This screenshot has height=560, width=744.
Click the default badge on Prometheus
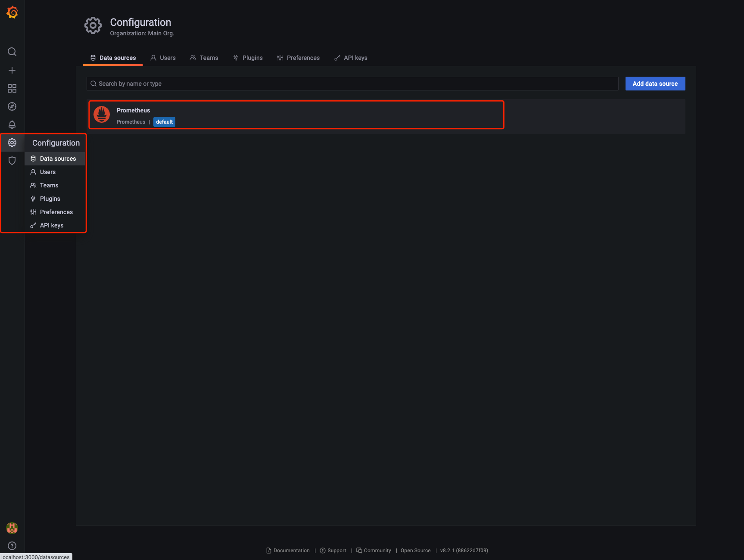point(164,122)
